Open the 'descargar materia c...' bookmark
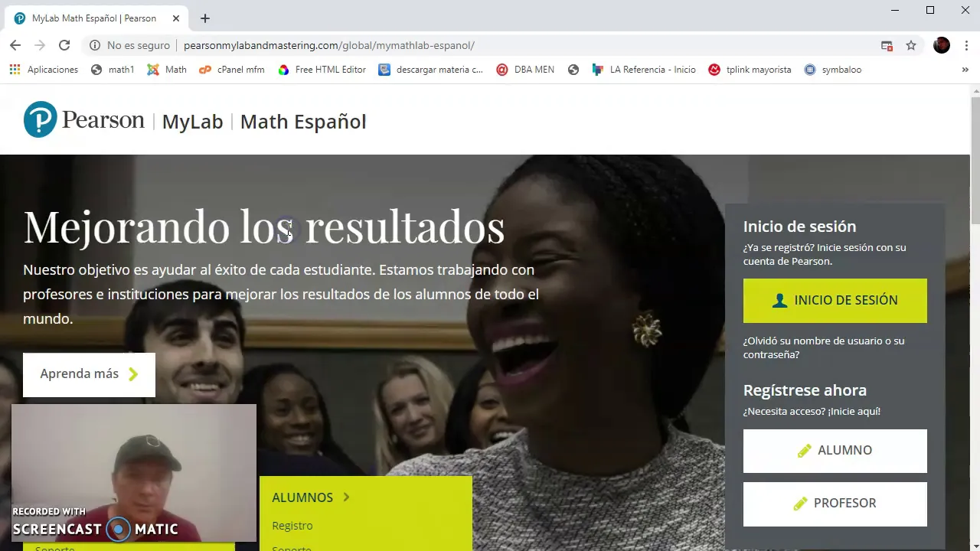 pos(430,70)
